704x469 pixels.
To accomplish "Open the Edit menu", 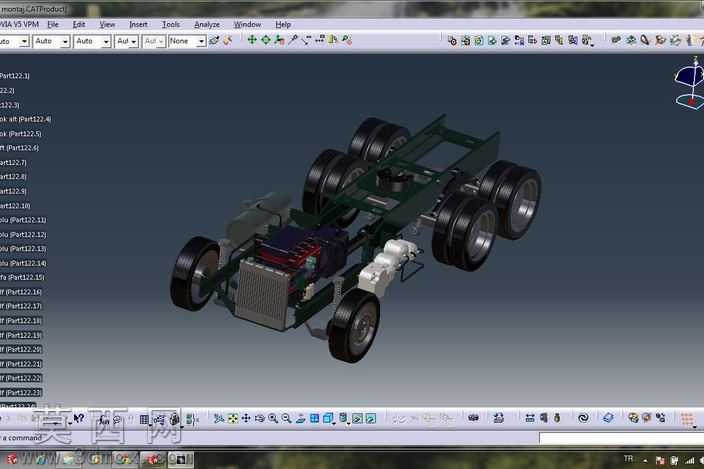I will tap(79, 24).
